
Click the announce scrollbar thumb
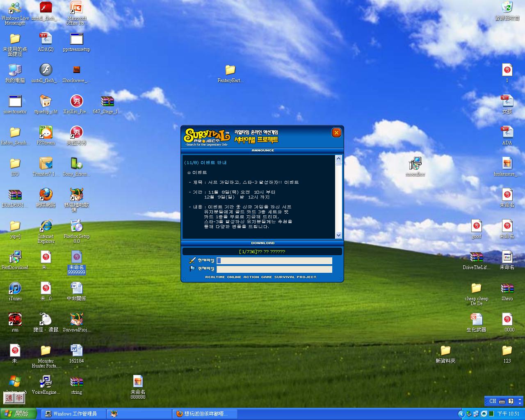338,163
